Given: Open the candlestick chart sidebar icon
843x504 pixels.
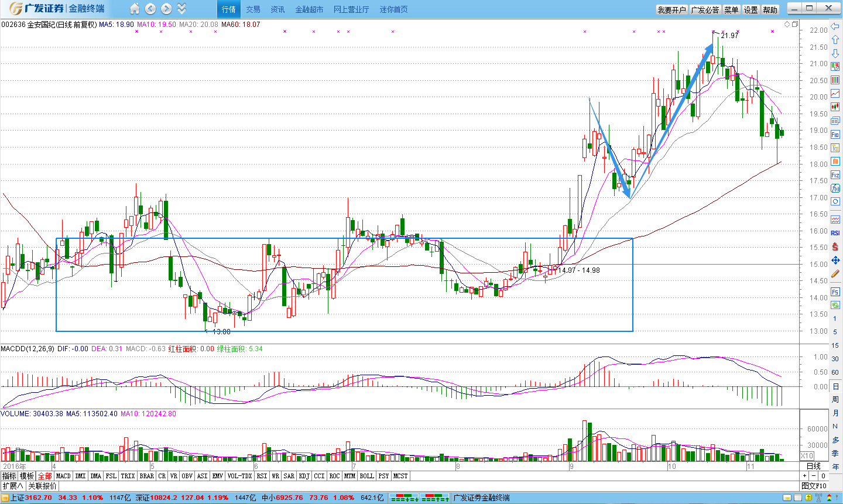Looking at the screenshot, I should (x=835, y=107).
